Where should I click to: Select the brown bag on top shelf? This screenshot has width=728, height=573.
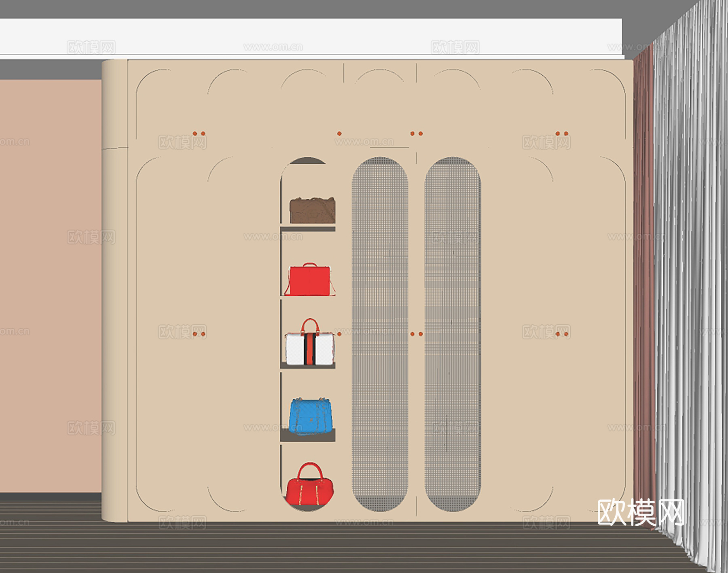tap(312, 210)
